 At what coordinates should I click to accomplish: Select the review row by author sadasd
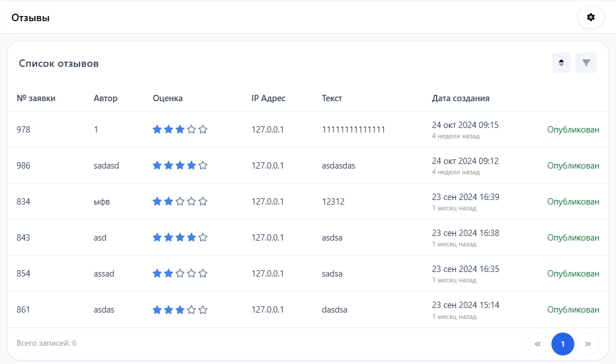point(106,166)
